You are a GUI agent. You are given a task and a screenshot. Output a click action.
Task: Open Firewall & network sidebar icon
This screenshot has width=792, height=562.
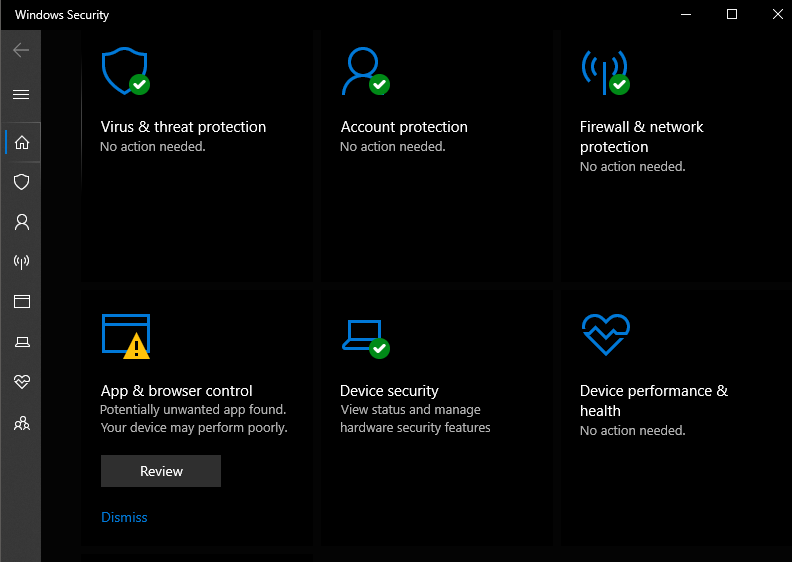click(21, 262)
